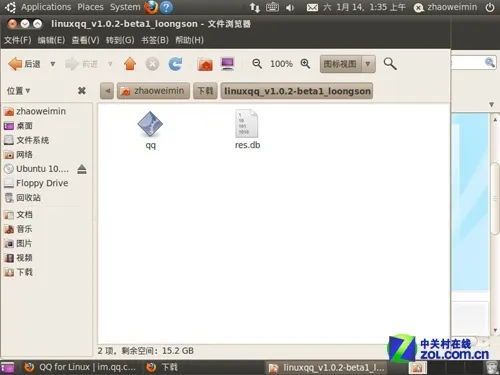
Task: Open 音乐 bookmark in sidebar
Action: coord(18,229)
